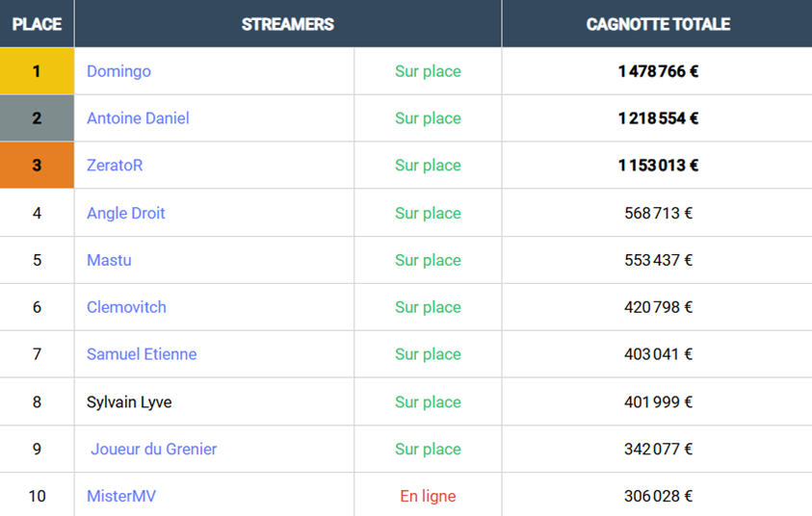Click MisterMV's red En ligne status
This screenshot has width=812, height=516.
click(428, 497)
